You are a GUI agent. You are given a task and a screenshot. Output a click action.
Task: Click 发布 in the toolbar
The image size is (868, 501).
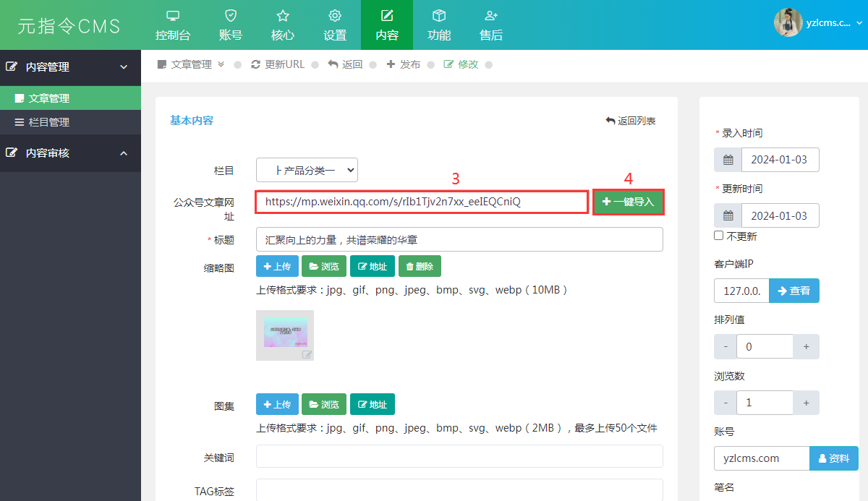403,64
